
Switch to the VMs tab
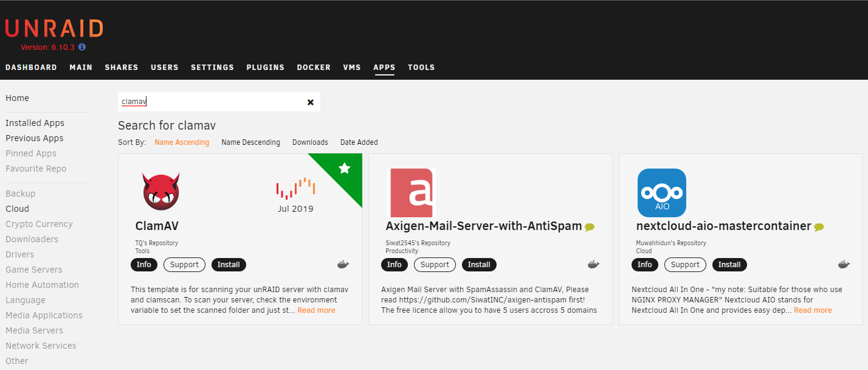(x=352, y=68)
